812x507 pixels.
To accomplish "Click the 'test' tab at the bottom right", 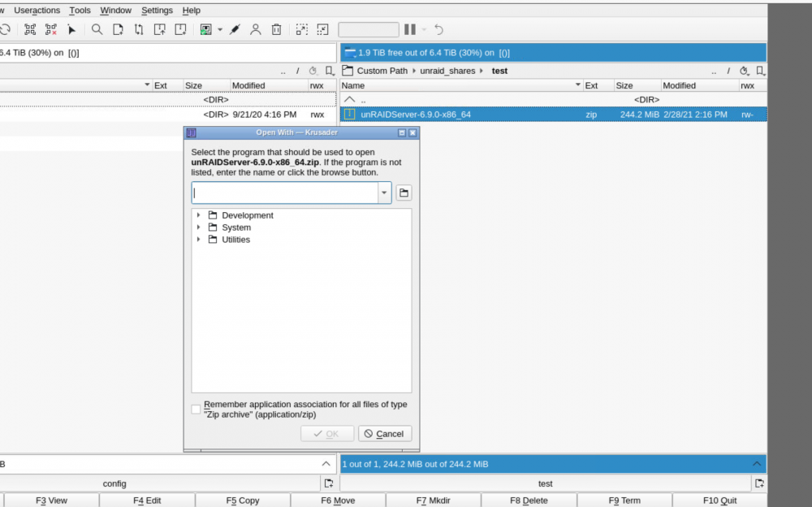I will coord(545,483).
